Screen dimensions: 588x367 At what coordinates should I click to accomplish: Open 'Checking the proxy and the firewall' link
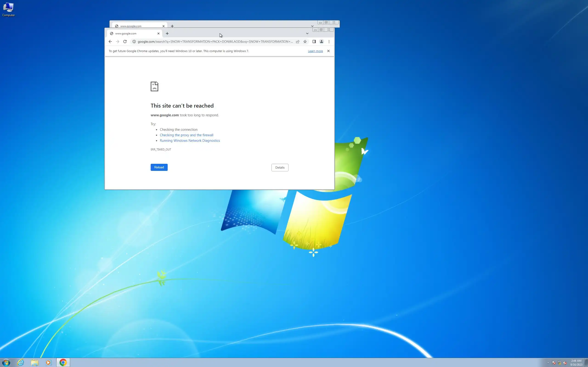click(186, 135)
